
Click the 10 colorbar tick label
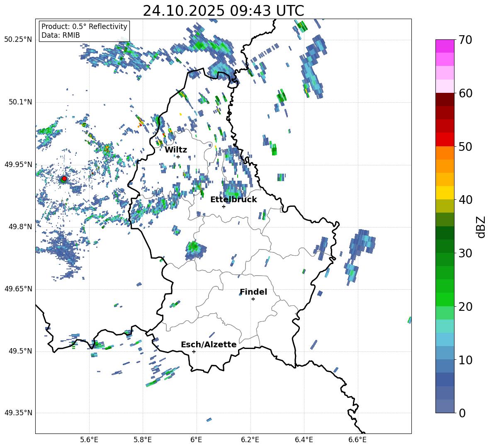(465, 360)
